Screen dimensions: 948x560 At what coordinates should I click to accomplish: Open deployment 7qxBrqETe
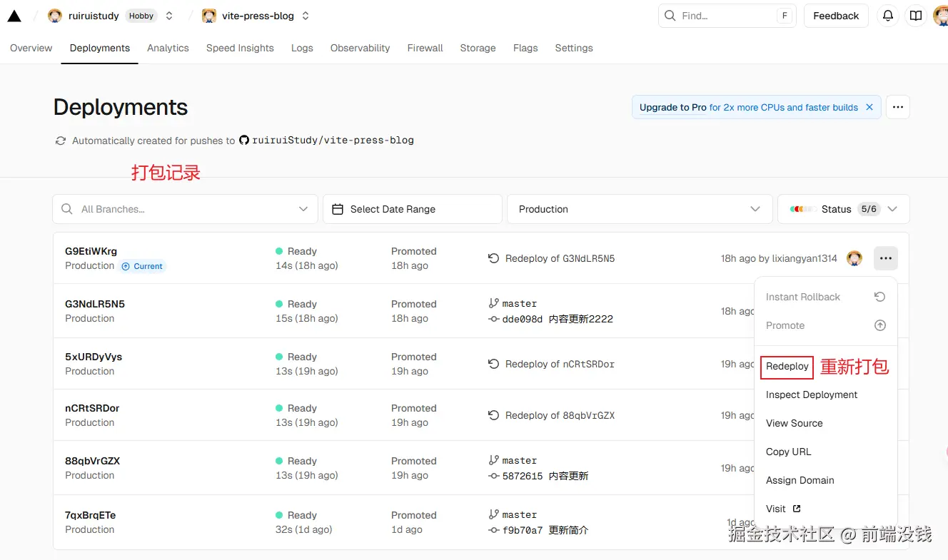pos(91,515)
